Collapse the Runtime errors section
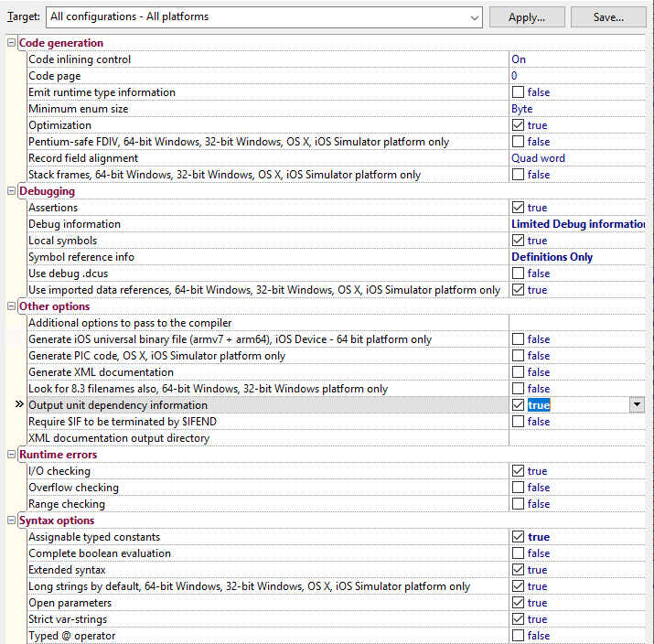This screenshot has width=654, height=644. 12,455
